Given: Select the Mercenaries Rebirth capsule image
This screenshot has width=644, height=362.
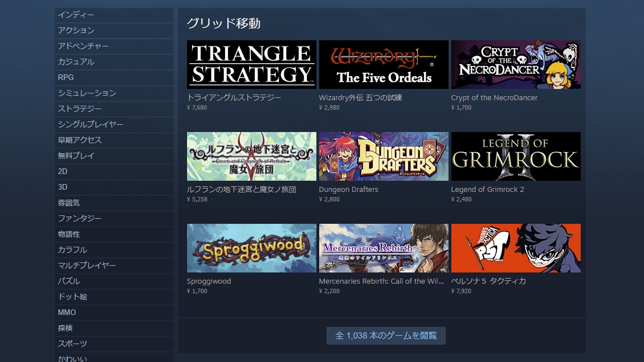Looking at the screenshot, I should coord(384,248).
